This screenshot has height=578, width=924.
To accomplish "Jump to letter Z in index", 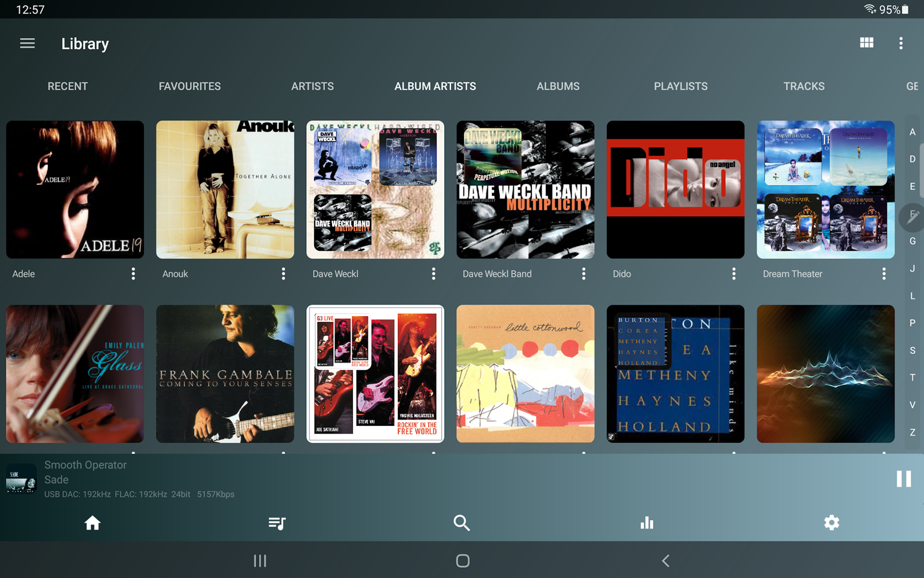I will 912,432.
